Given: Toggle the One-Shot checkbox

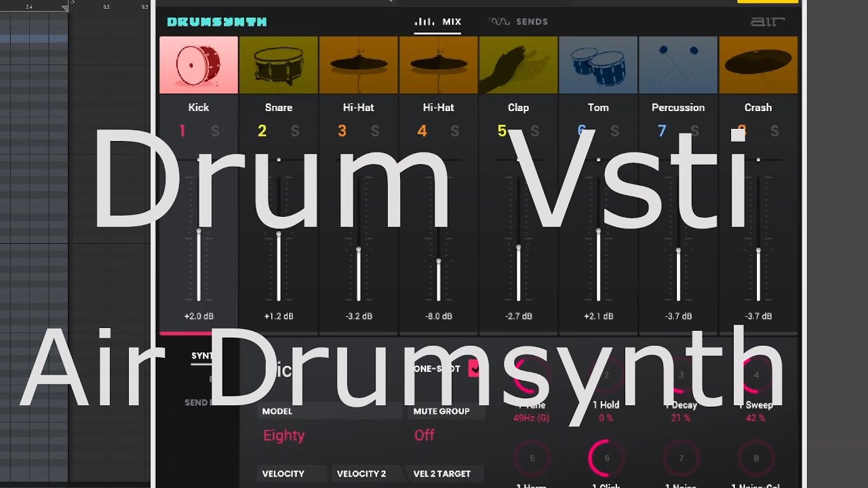Looking at the screenshot, I should click(x=474, y=369).
